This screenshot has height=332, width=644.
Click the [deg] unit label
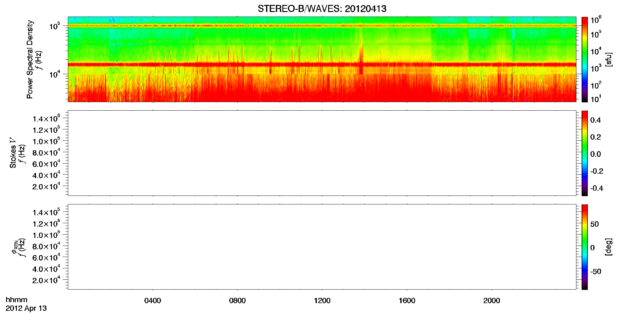tap(609, 247)
